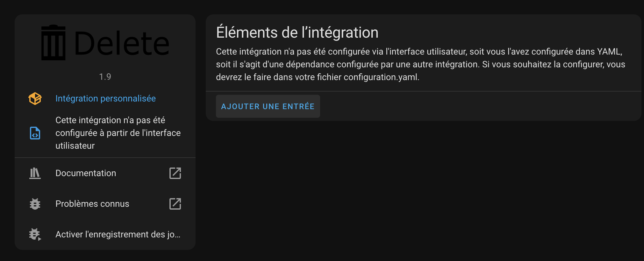The width and height of the screenshot is (644, 261).
Task: Click text 'Cette intégration n'a pas été configurée à partir'
Action: [118, 133]
